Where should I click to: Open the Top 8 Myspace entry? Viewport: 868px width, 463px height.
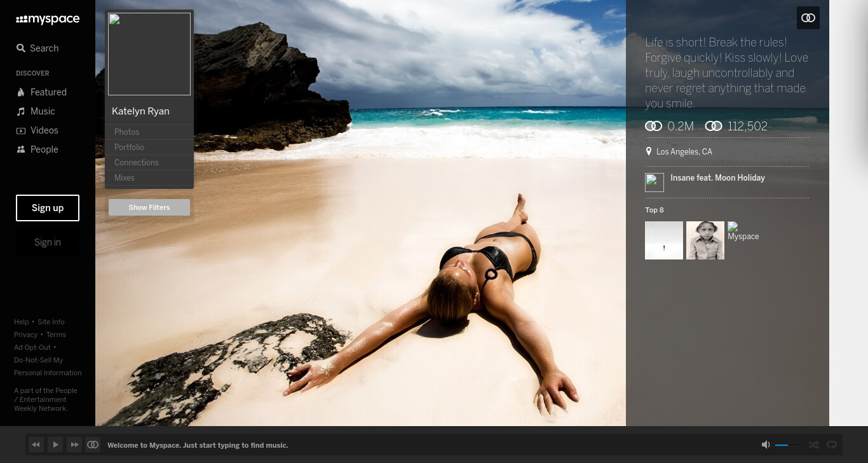(743, 231)
